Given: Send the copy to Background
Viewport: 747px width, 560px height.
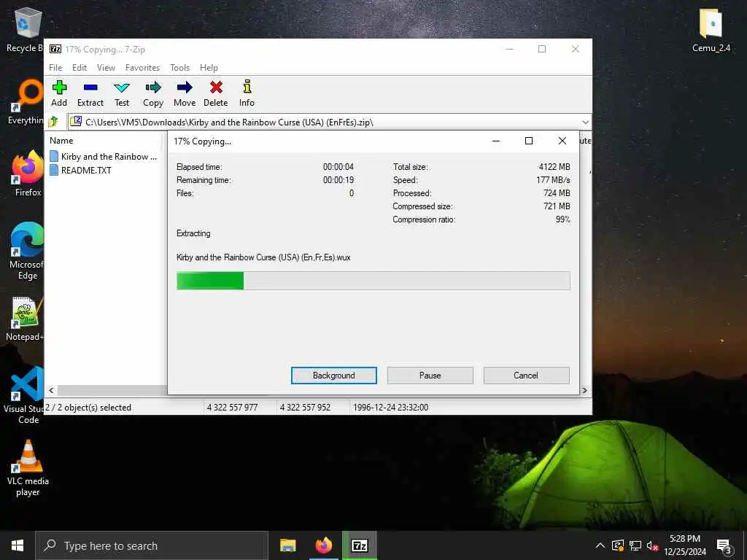Looking at the screenshot, I should [334, 376].
